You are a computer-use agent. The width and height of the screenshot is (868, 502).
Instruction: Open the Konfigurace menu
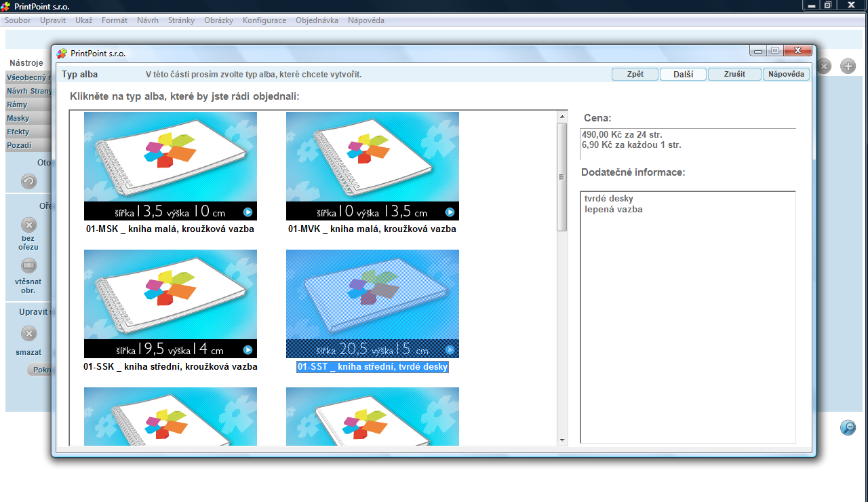tap(264, 20)
